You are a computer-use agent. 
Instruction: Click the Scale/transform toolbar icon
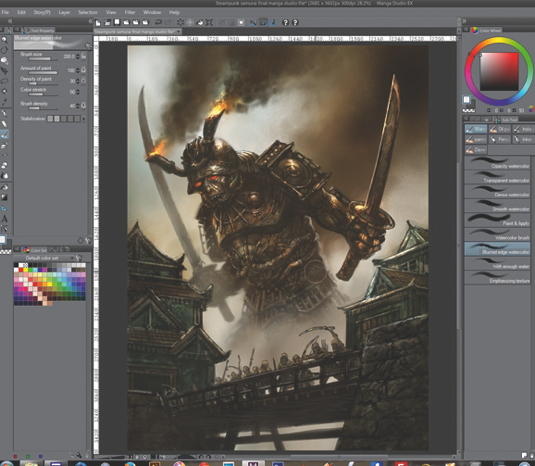[x=209, y=23]
